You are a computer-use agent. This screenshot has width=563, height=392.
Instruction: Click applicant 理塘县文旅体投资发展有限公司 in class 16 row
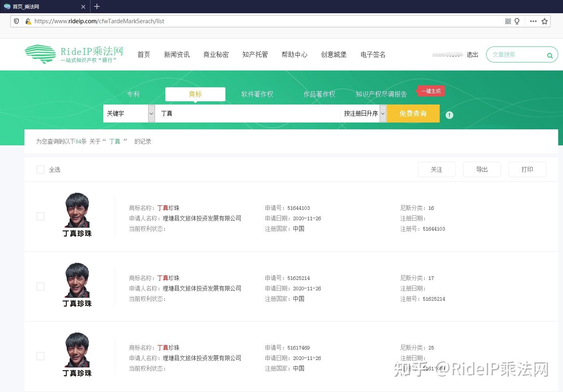point(202,218)
